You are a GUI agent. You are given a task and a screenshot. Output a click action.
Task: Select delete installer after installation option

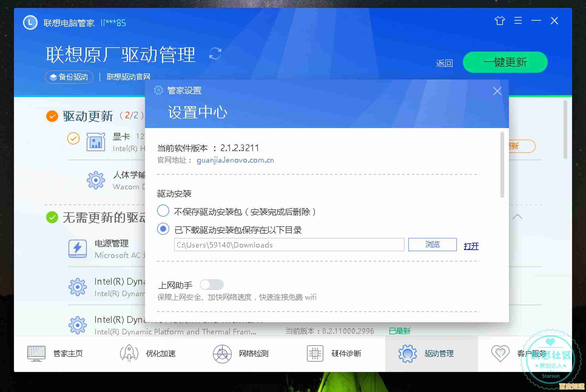point(163,211)
